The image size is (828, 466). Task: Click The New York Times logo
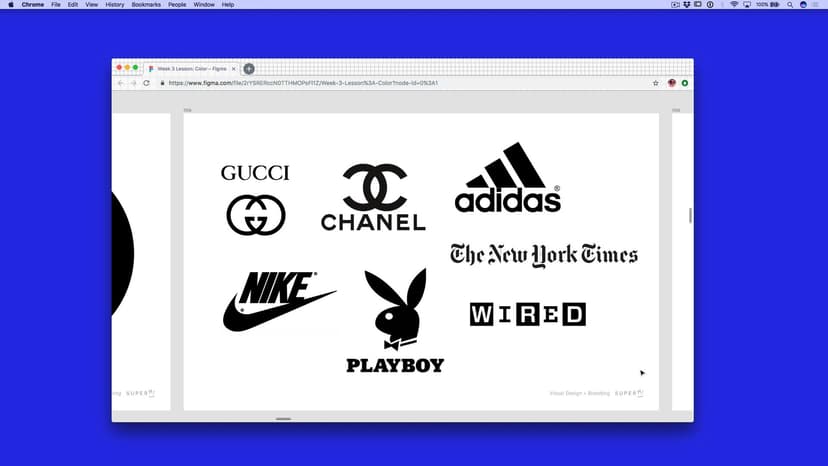click(544, 255)
